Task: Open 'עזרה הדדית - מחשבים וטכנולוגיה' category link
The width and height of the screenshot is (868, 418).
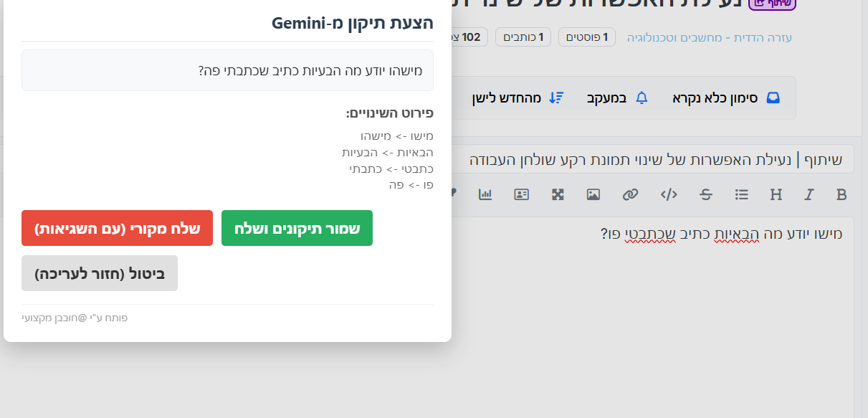Action: pyautogui.click(x=709, y=37)
